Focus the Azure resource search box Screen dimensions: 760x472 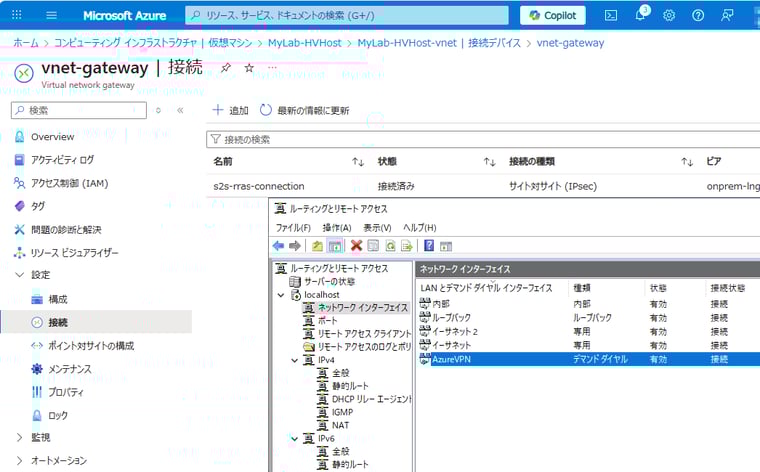pyautogui.click(x=347, y=15)
